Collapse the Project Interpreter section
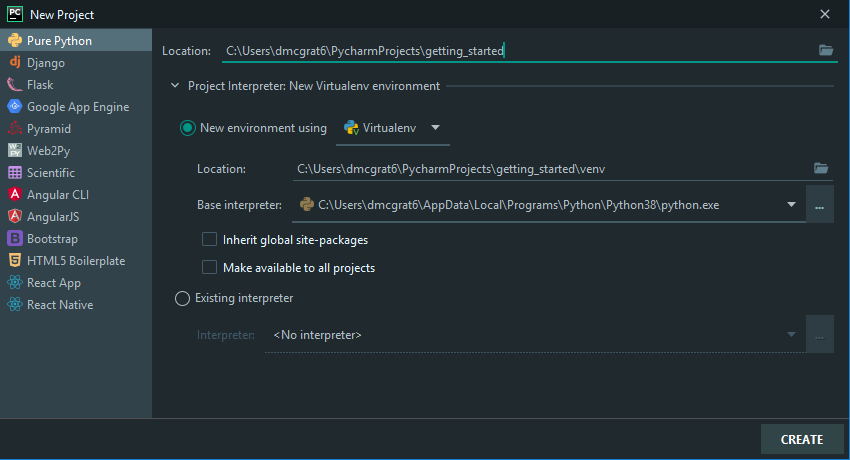The image size is (850, 460). pos(175,86)
